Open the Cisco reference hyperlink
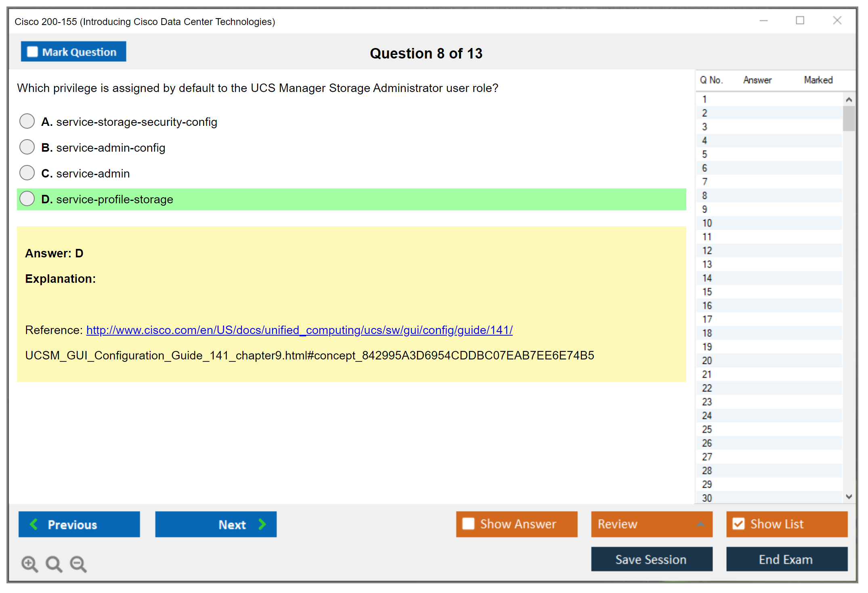This screenshot has width=868, height=593. click(x=299, y=330)
